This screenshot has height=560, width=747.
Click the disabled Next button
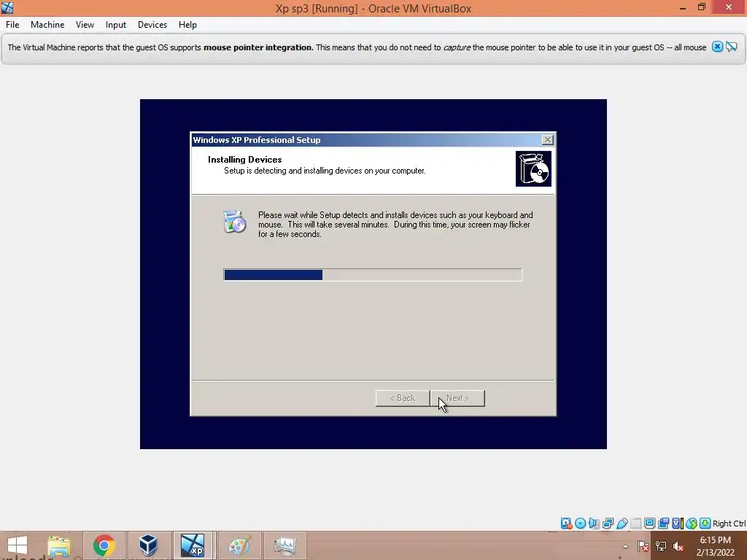457,398
